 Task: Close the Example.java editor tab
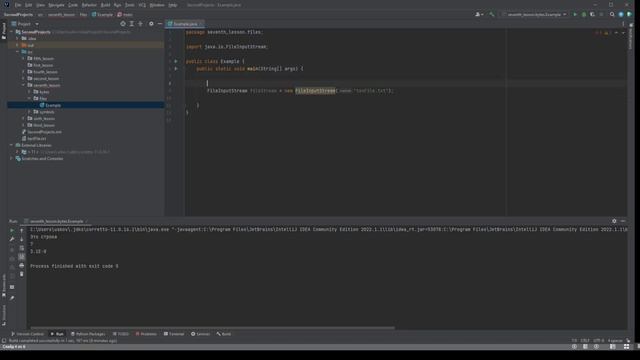point(201,24)
